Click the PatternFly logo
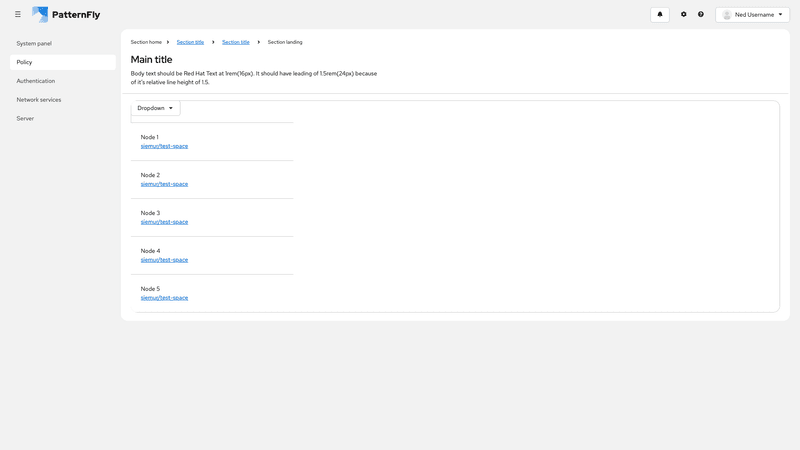 coord(66,15)
